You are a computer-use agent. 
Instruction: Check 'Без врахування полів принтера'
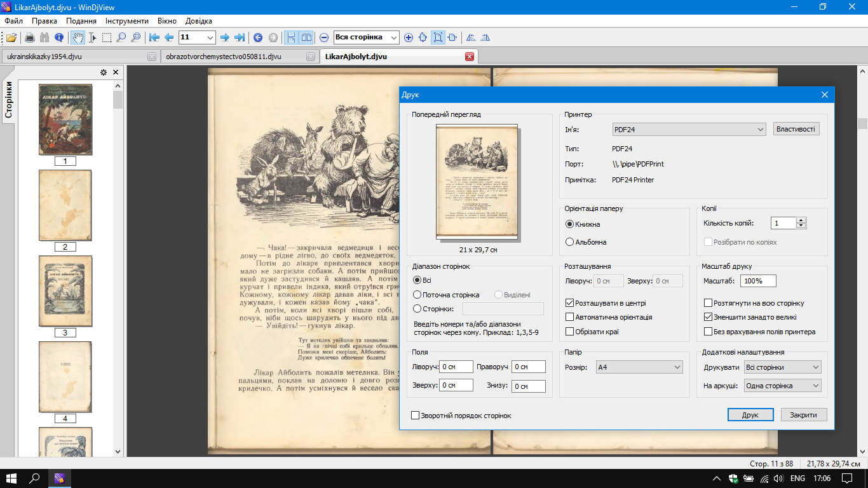click(x=709, y=331)
